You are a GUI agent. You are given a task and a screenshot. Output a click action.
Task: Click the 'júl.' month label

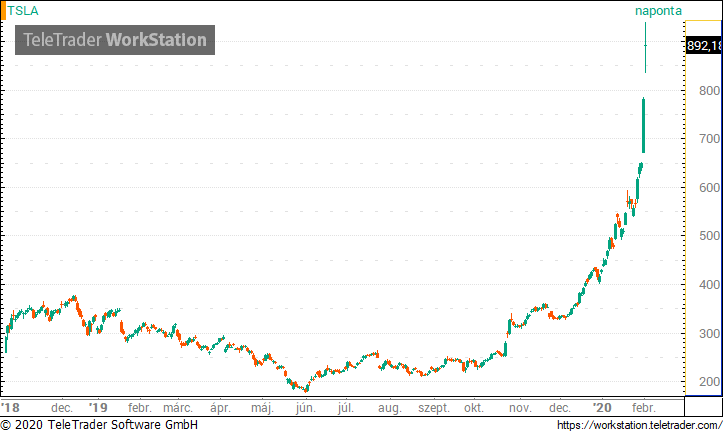coord(346,408)
